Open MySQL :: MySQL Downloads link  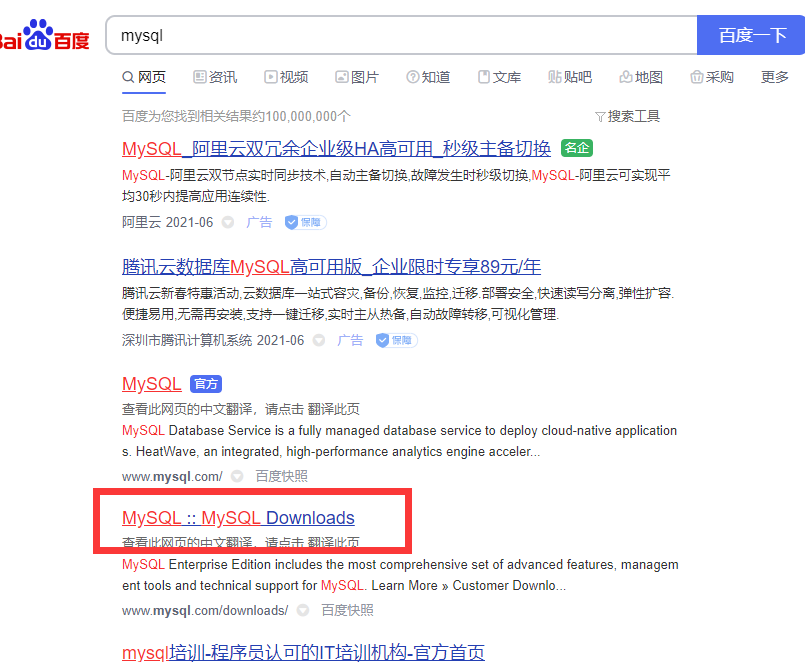pyautogui.click(x=238, y=518)
